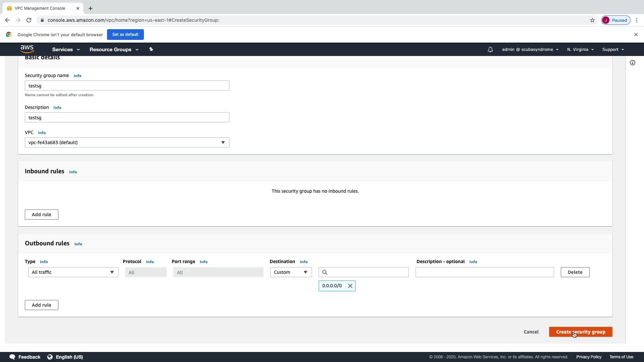Open the N. Virginia region menu
644x362 pixels.
[x=580, y=50]
